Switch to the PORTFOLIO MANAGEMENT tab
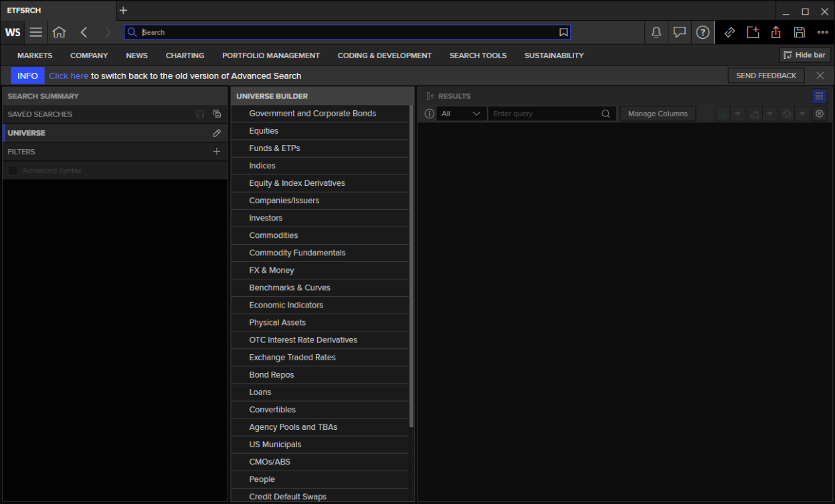 pyautogui.click(x=271, y=55)
